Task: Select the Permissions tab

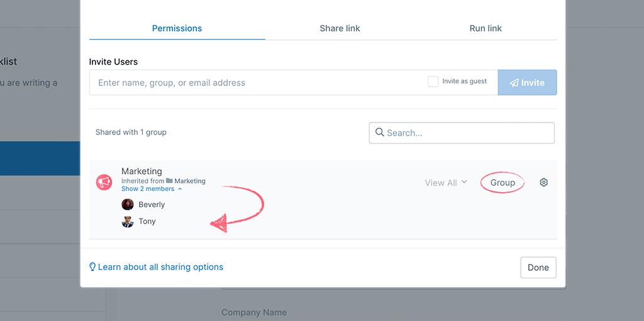Action: 177,28
